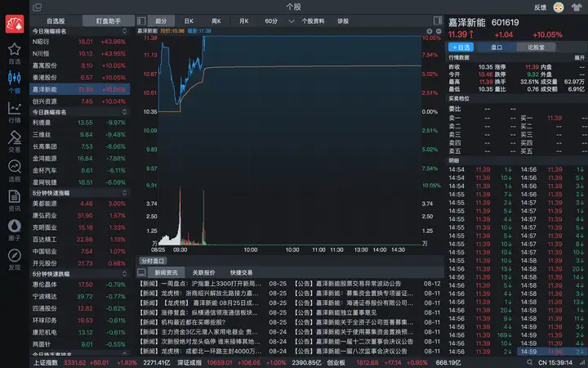The height and width of the screenshot is (368, 588).
Task: Switch to the 自选股 tab
Action: pyautogui.click(x=56, y=21)
